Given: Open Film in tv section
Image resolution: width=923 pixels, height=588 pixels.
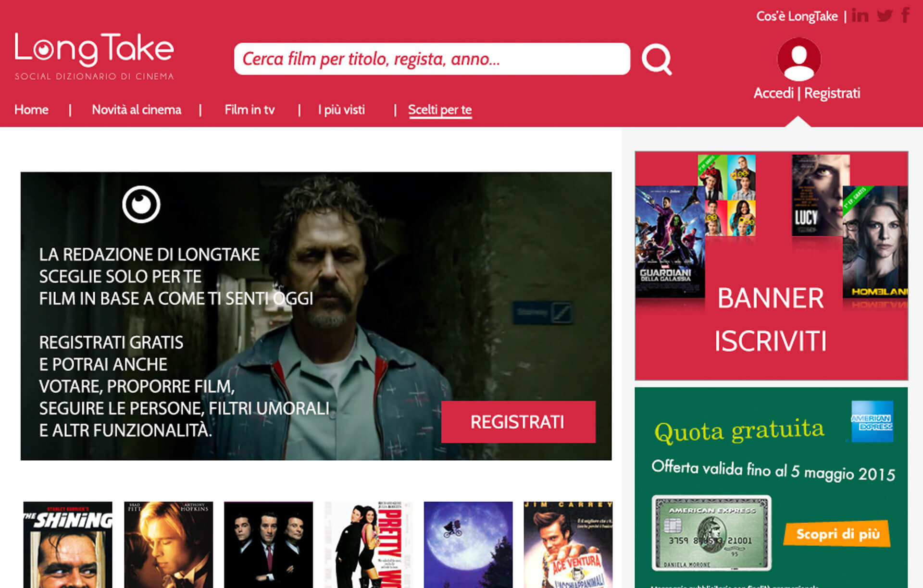Looking at the screenshot, I should tap(249, 110).
